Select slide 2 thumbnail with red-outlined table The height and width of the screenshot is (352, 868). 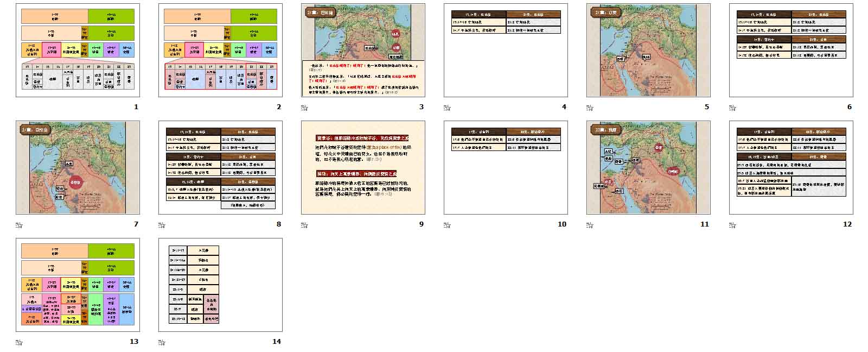220,51
